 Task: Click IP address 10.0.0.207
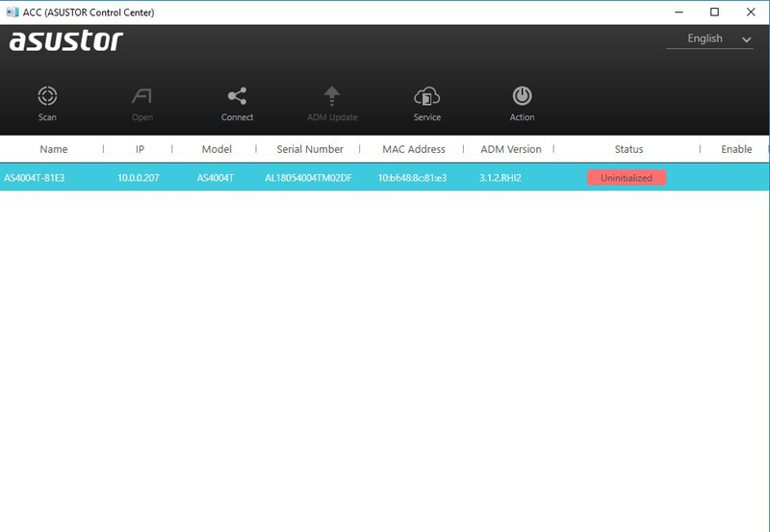pos(138,178)
